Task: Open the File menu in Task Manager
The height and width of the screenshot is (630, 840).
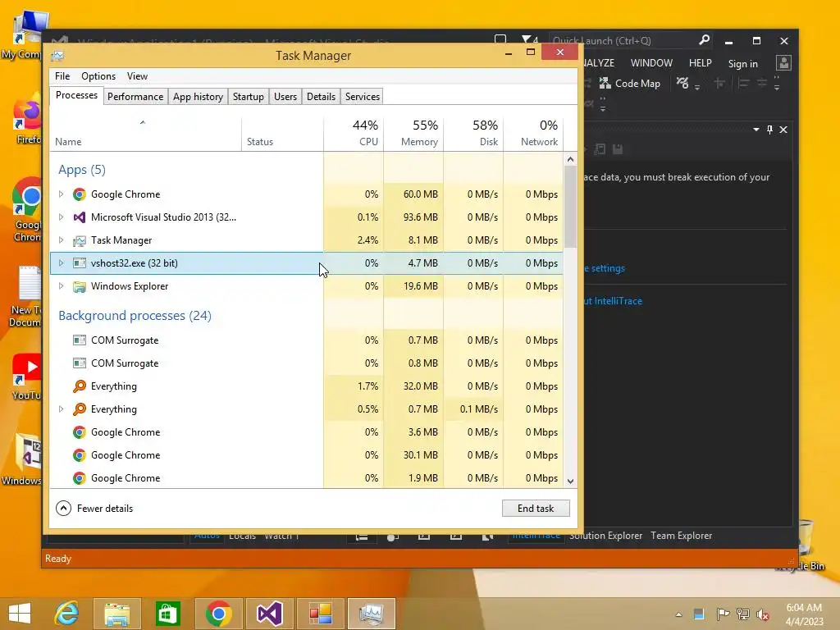Action: 62,76
